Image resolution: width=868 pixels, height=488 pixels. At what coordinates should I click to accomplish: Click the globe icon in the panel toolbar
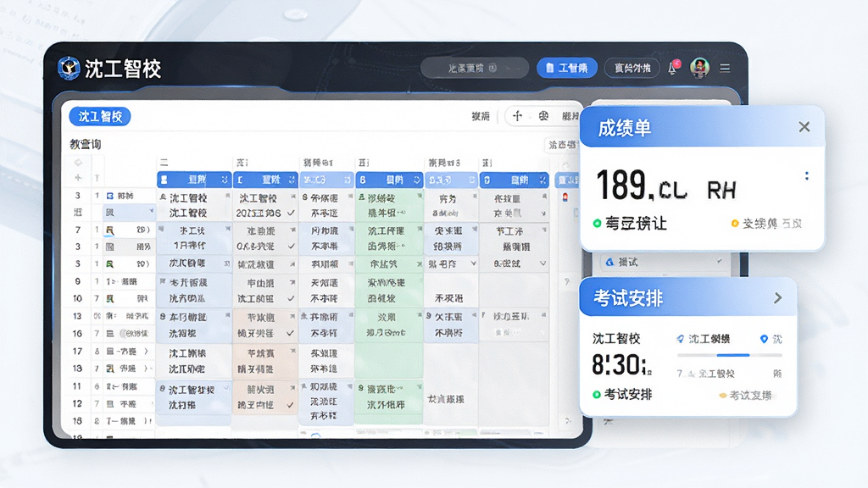(543, 115)
